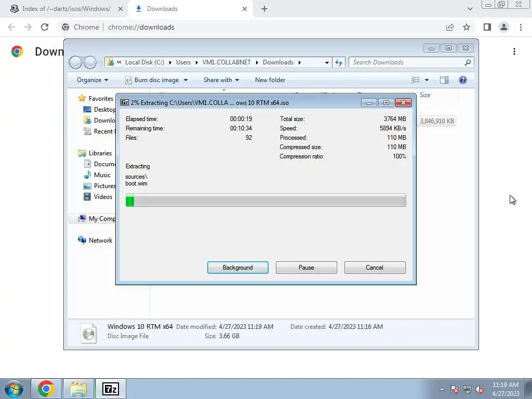532x399 pixels.
Task: Open network tray icon
Action: pyautogui.click(x=467, y=390)
